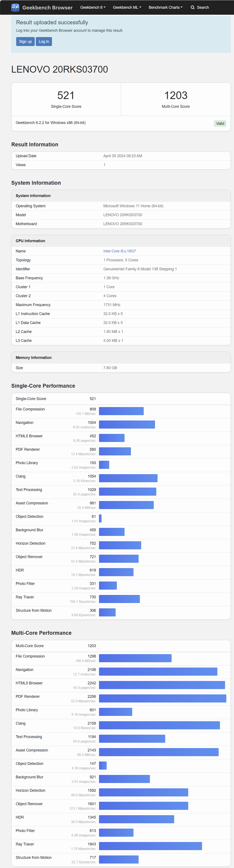Click the multi-core PDF Renderer score bar

[163, 698]
